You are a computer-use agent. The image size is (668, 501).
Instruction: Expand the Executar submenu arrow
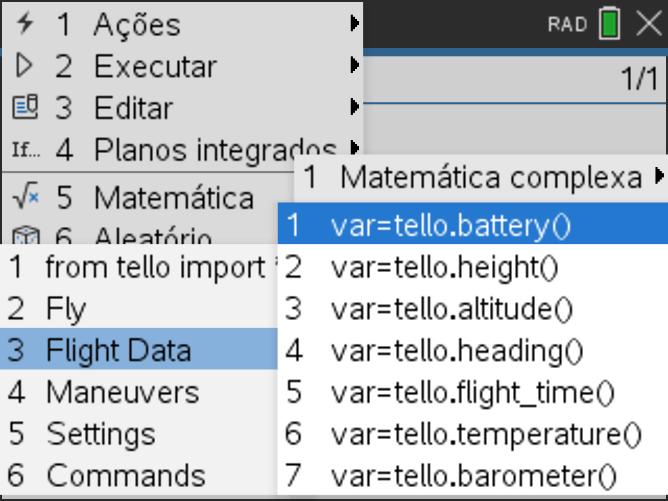tap(354, 65)
